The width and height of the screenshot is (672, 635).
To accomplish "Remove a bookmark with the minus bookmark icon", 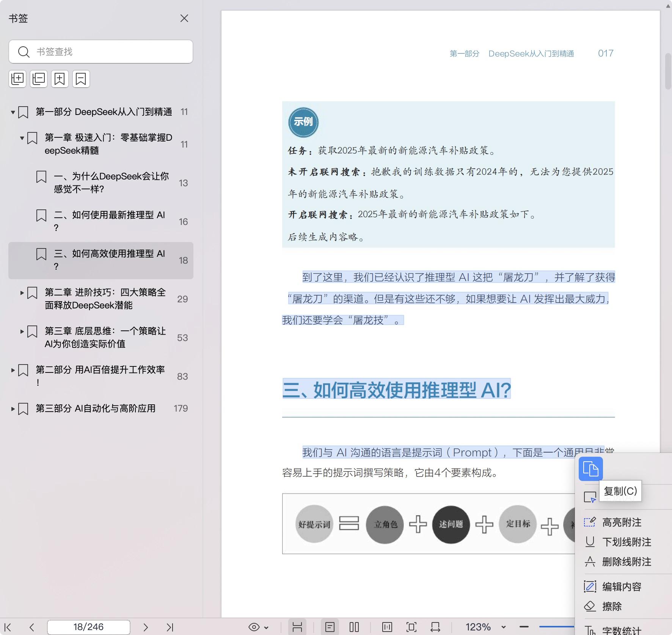I will coord(81,79).
